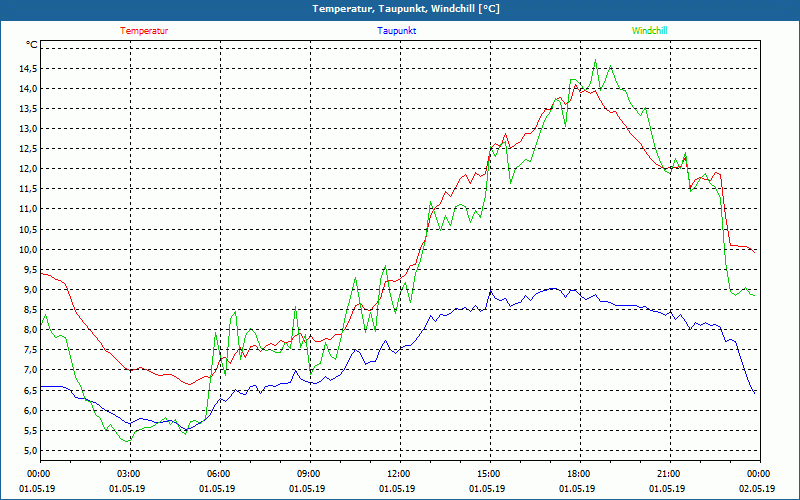Select the 14,5 y-axis label
800x500 pixels.
[28, 68]
